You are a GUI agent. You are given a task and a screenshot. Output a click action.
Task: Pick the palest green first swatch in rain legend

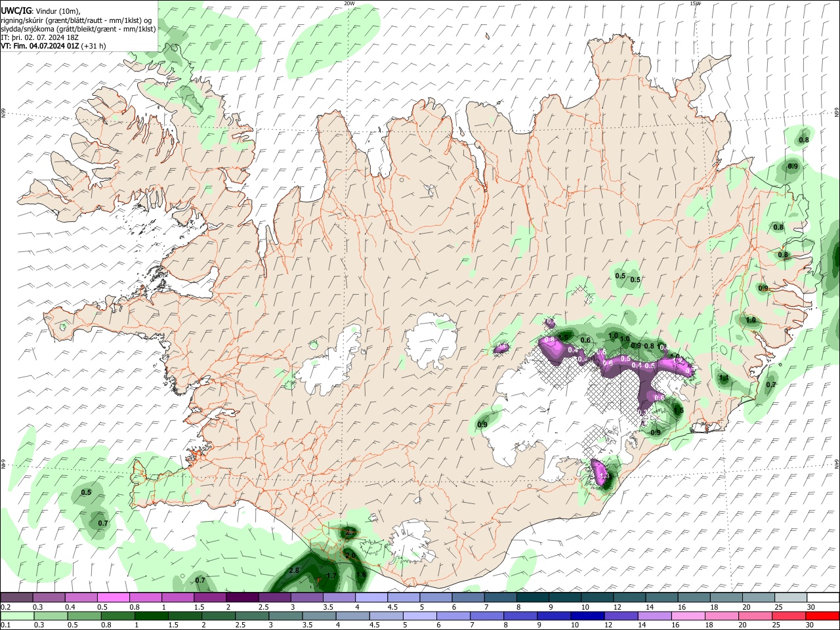(x=17, y=616)
